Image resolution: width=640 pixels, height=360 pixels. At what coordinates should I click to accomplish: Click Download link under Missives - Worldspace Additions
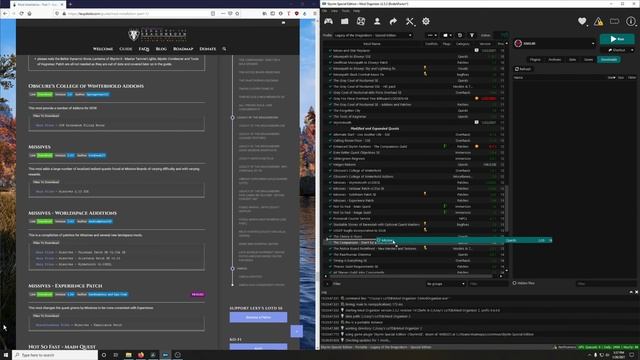(x=44, y=221)
